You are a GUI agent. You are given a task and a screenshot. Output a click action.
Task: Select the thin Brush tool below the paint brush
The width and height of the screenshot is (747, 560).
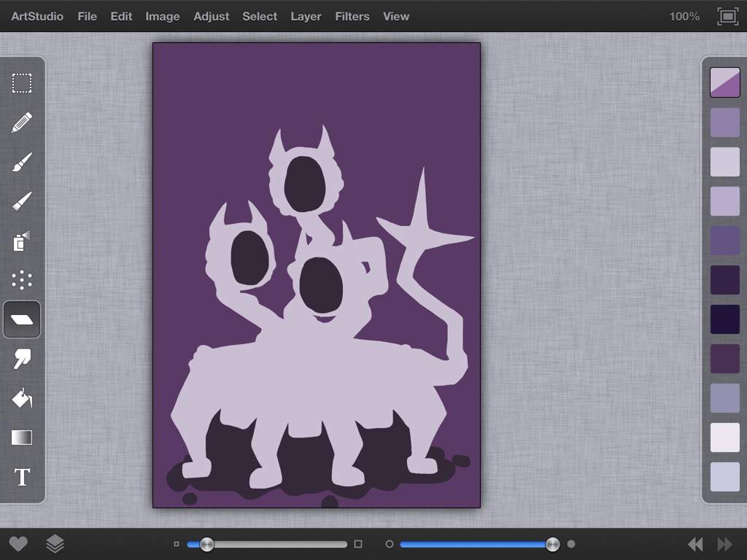(22, 201)
